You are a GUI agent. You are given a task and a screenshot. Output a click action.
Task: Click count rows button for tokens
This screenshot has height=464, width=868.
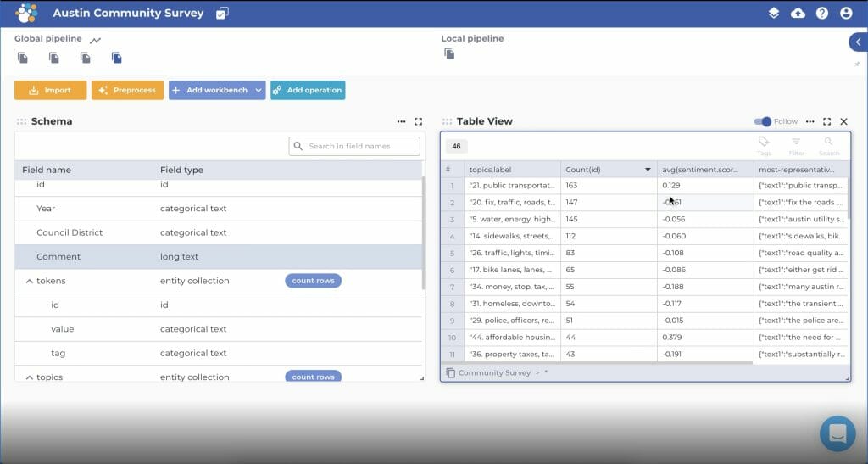[x=314, y=281]
